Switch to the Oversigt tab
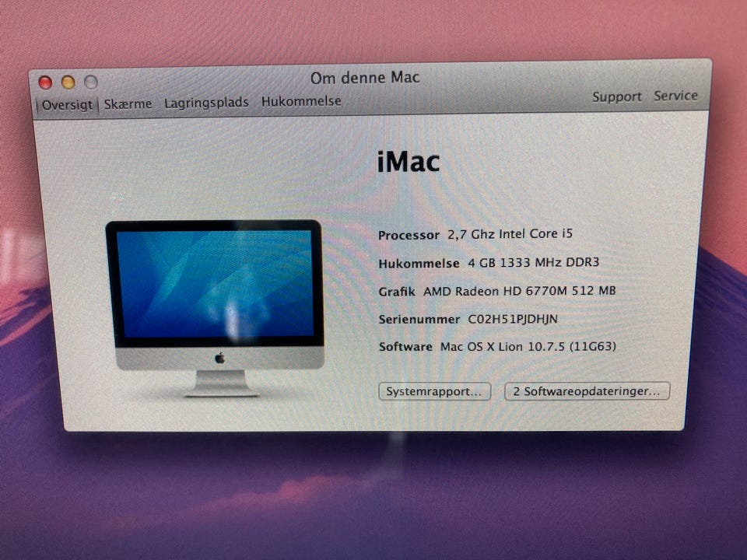The height and width of the screenshot is (560, 747). click(67, 105)
